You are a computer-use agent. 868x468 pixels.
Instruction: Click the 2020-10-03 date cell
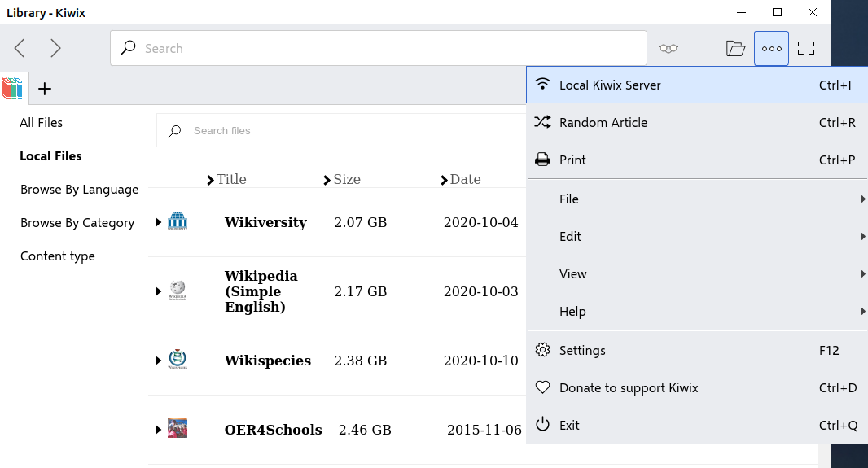point(480,291)
